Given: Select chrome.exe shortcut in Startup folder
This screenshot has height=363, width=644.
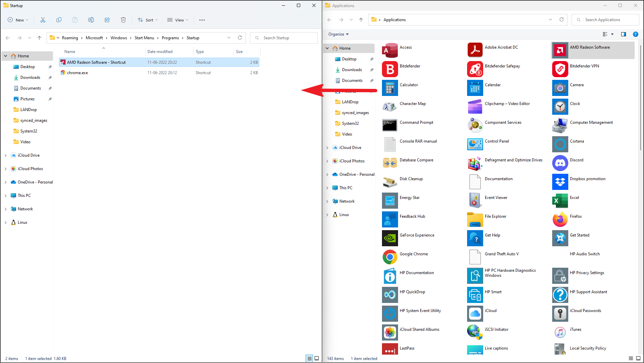Looking at the screenshot, I should point(159,73).
